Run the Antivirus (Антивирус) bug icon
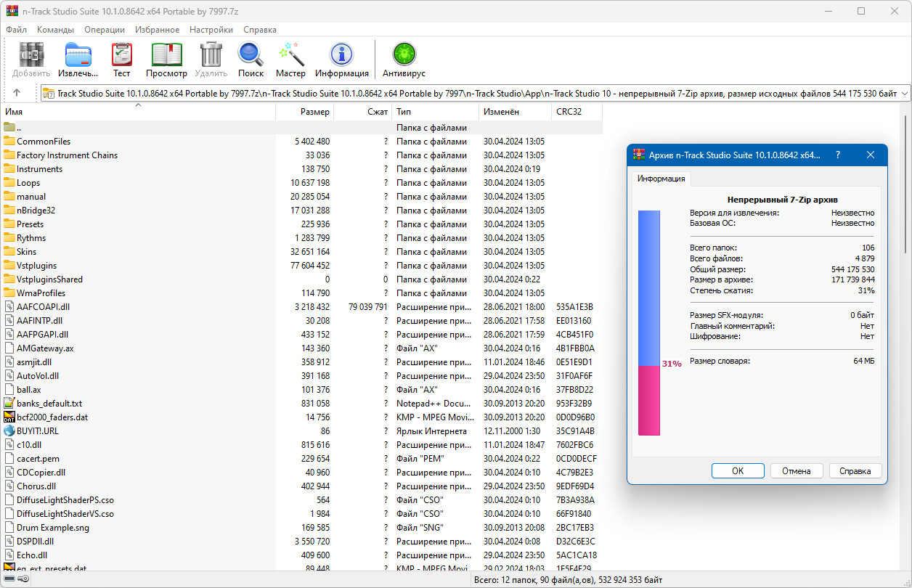912x588 pixels. tap(404, 60)
